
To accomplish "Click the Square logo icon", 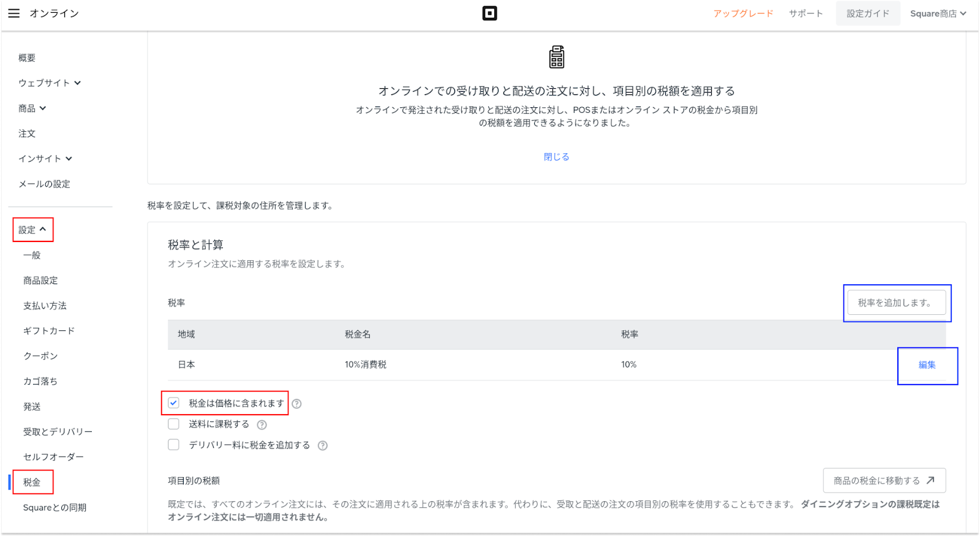I will [x=489, y=13].
